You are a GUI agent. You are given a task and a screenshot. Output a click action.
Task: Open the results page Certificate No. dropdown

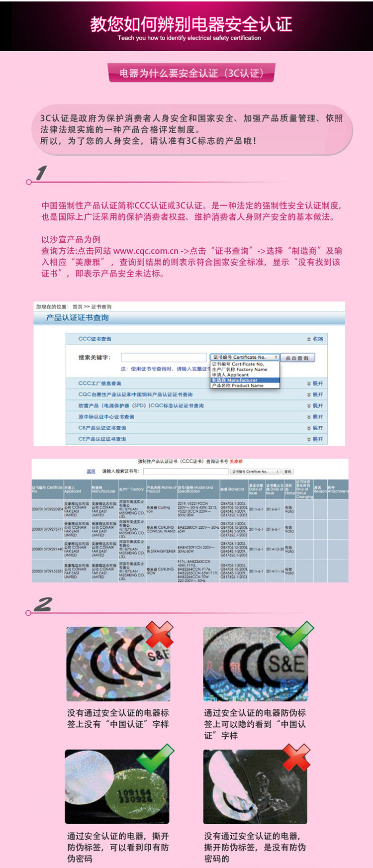point(256,471)
